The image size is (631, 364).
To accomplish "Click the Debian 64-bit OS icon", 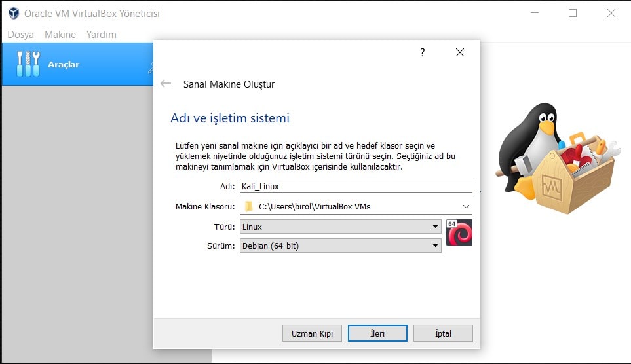I will (x=459, y=232).
